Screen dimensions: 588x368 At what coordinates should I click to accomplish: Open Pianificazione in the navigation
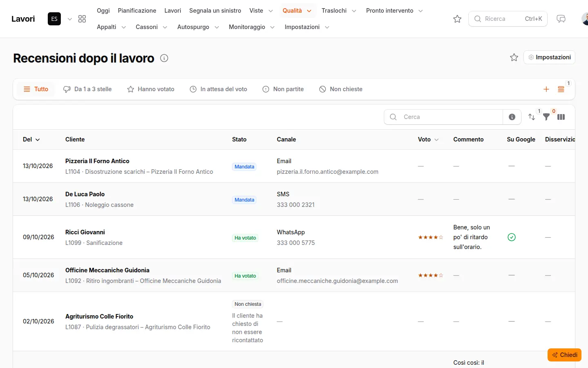(137, 11)
